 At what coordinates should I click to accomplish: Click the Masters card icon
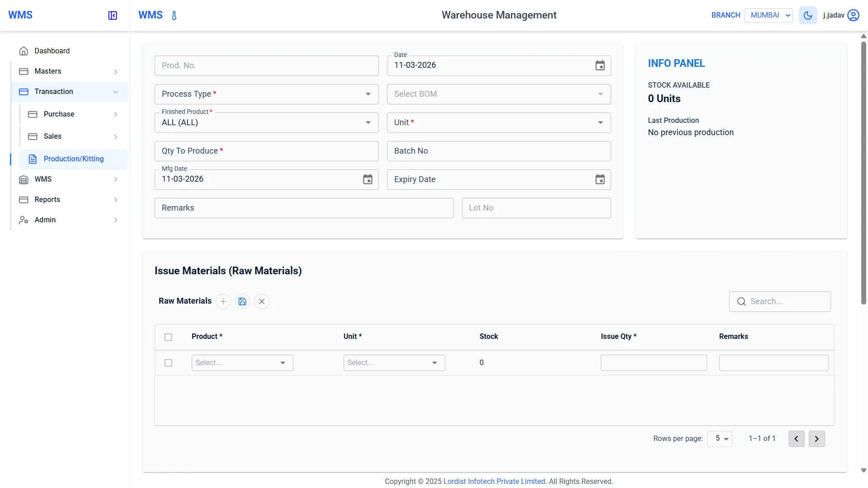pos(24,71)
